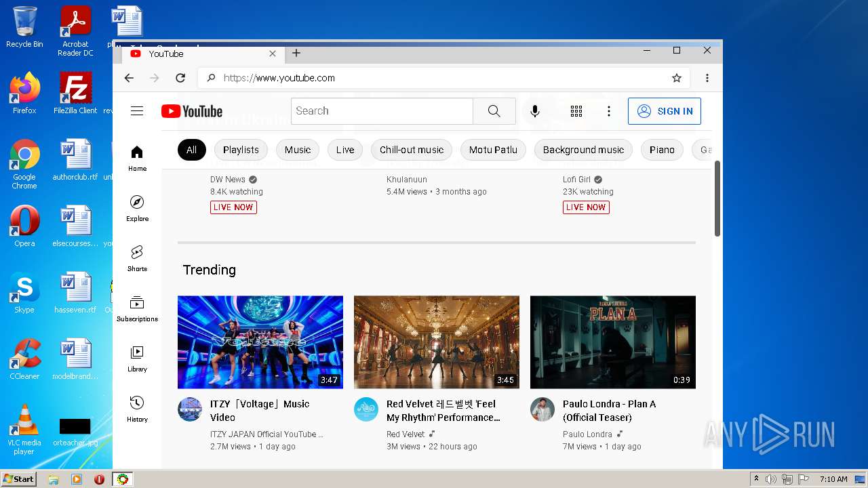The width and height of the screenshot is (868, 488).
Task: Open authorclub.rtf desktop file
Action: (75, 160)
